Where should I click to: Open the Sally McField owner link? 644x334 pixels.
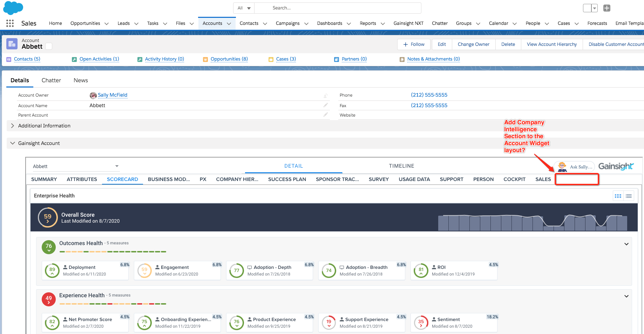click(x=113, y=95)
